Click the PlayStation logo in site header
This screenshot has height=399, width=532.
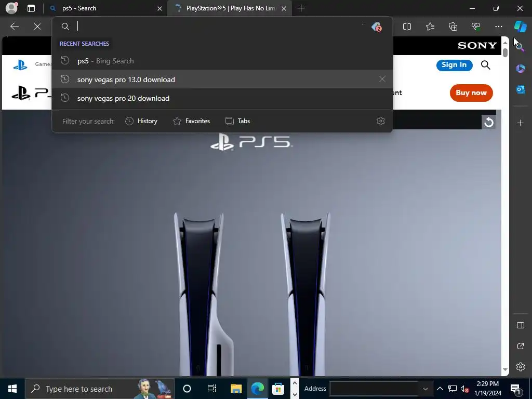click(20, 65)
